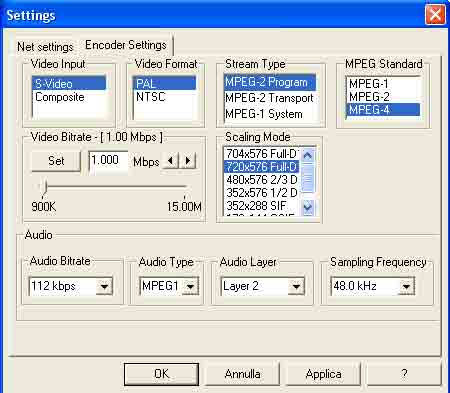Choose MPEG-2 in MPEG Standard list

(x=369, y=97)
